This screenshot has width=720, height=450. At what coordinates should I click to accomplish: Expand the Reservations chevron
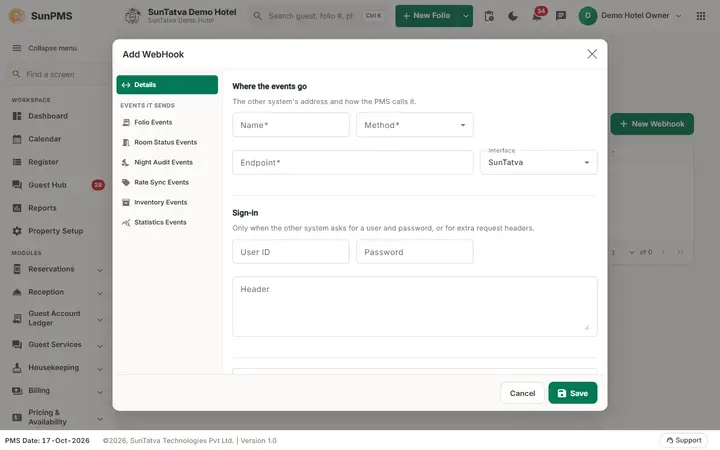pos(100,270)
